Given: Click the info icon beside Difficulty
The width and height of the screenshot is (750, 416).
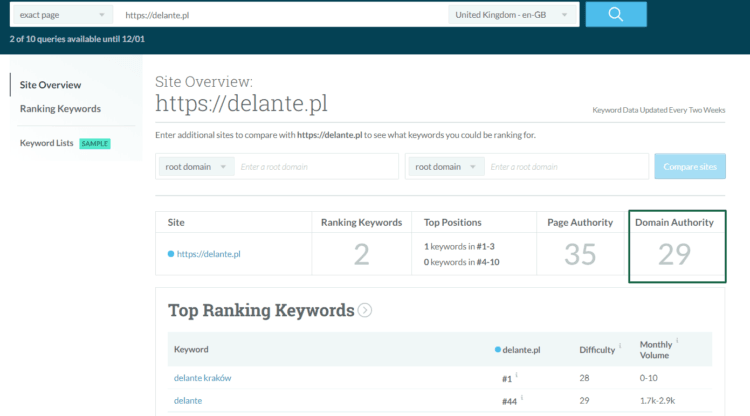Looking at the screenshot, I should coord(620,345).
